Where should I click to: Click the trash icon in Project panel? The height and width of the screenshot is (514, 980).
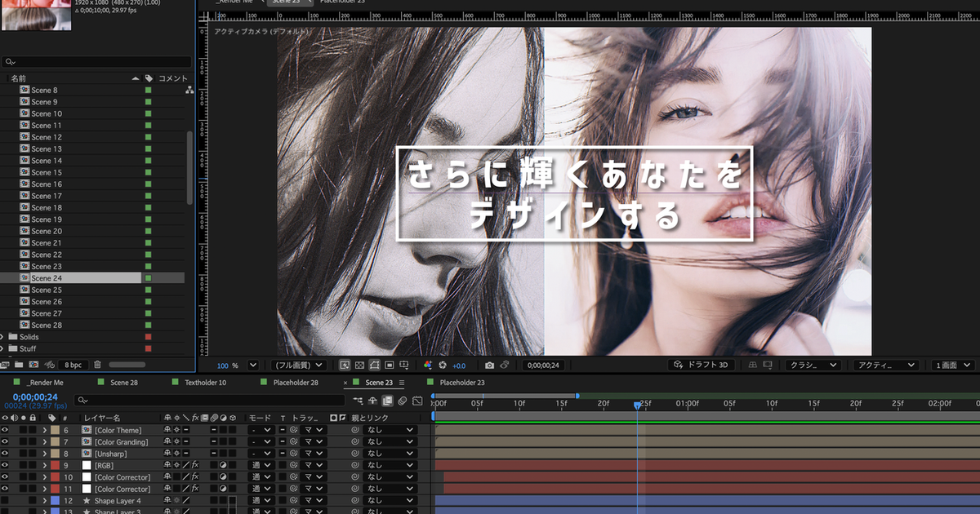(x=97, y=365)
